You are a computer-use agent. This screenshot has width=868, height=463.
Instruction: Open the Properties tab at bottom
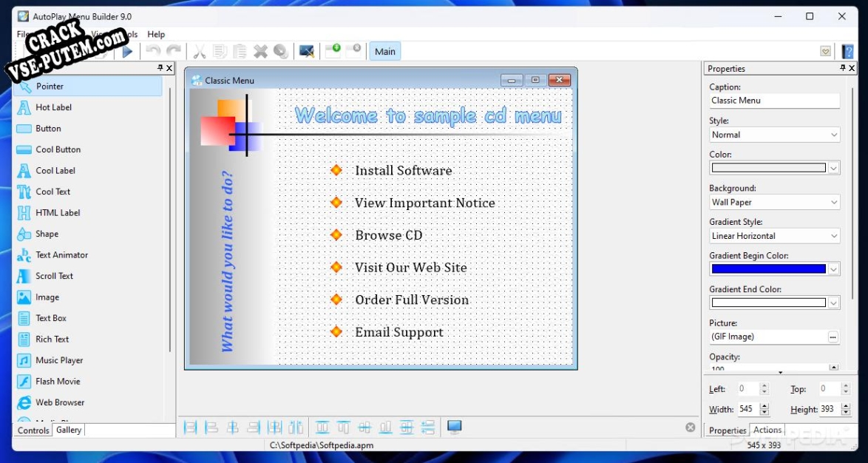click(728, 430)
